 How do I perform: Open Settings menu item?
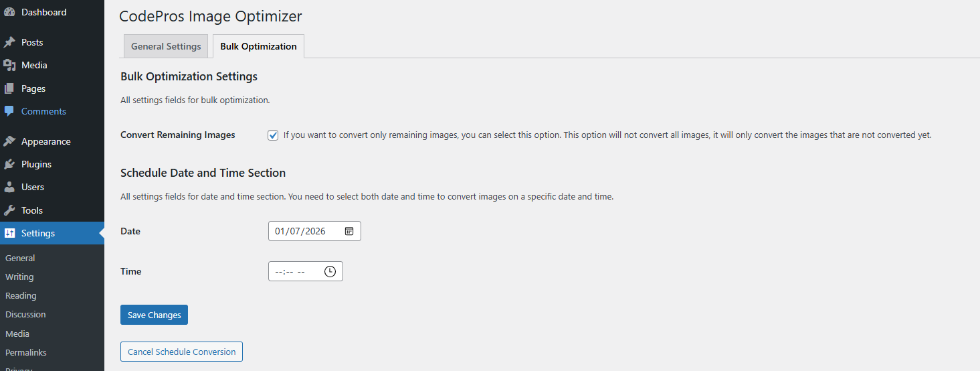pos(52,233)
